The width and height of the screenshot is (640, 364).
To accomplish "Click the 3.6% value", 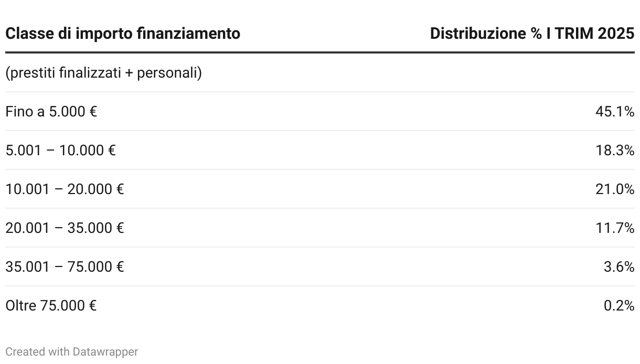I will (x=619, y=266).
